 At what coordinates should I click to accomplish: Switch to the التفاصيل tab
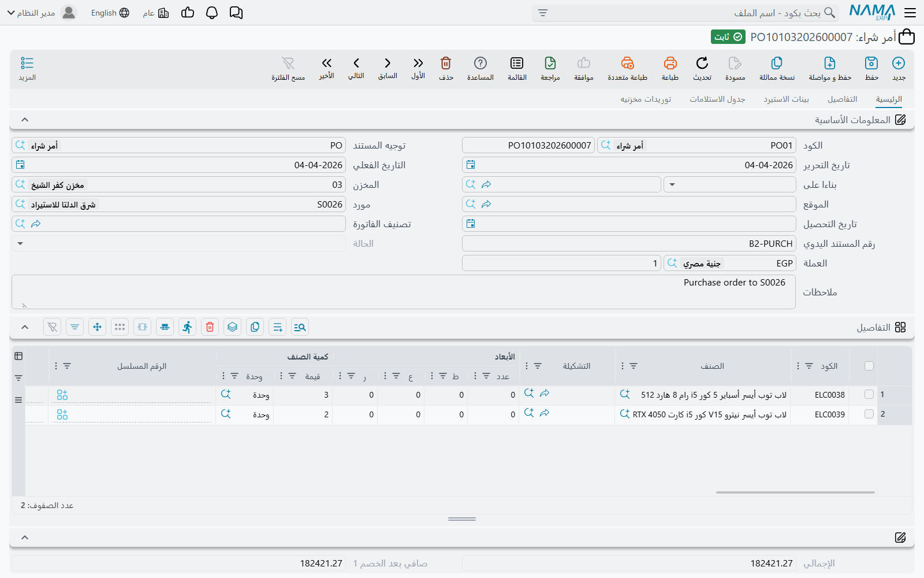point(843,99)
